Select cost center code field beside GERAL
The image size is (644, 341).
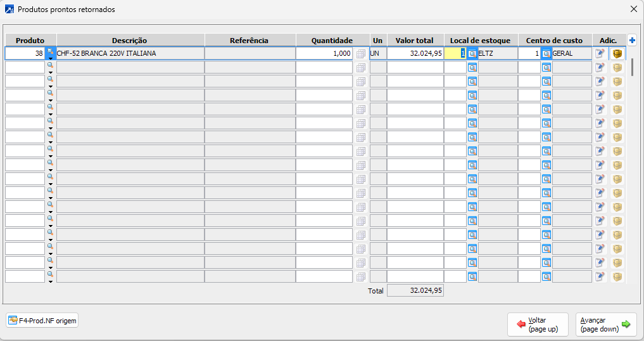click(x=529, y=53)
